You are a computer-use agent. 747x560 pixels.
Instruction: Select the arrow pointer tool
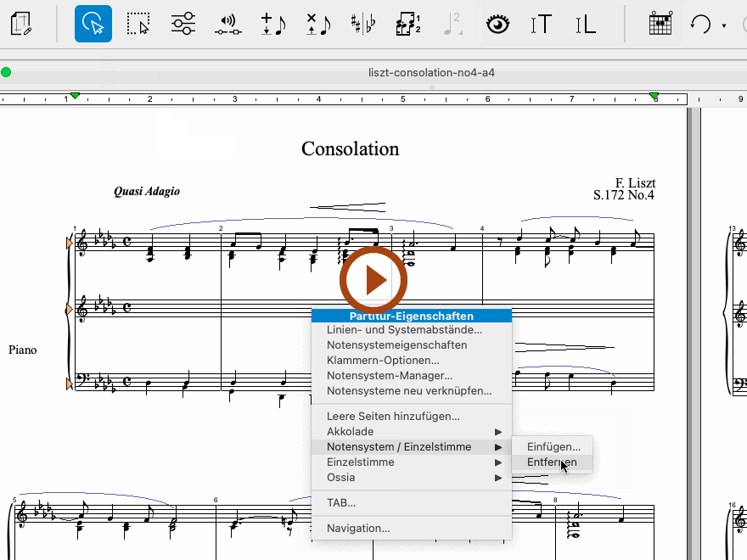(x=93, y=24)
